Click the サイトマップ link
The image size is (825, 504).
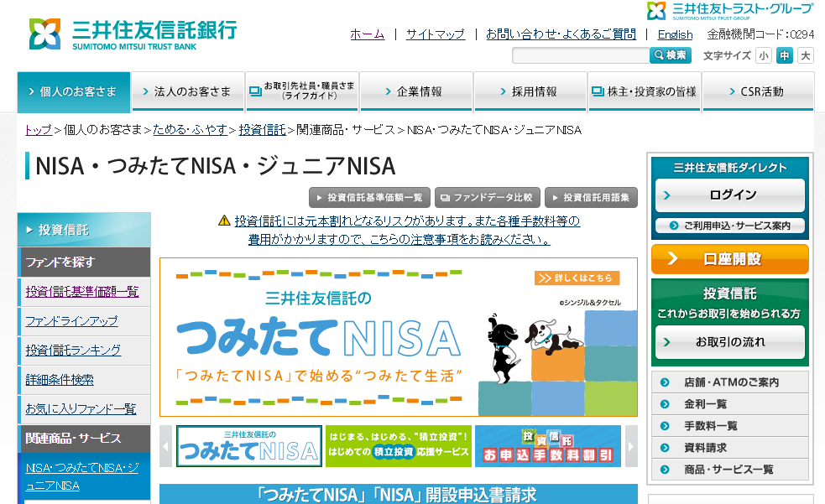coord(435,34)
